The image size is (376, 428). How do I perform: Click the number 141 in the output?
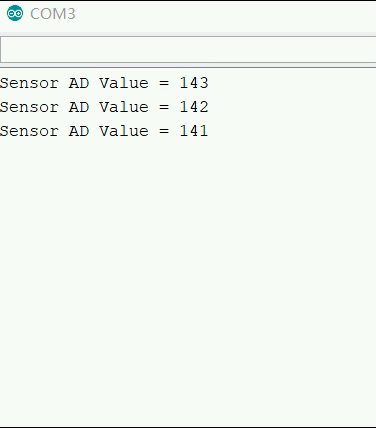pyautogui.click(x=194, y=131)
